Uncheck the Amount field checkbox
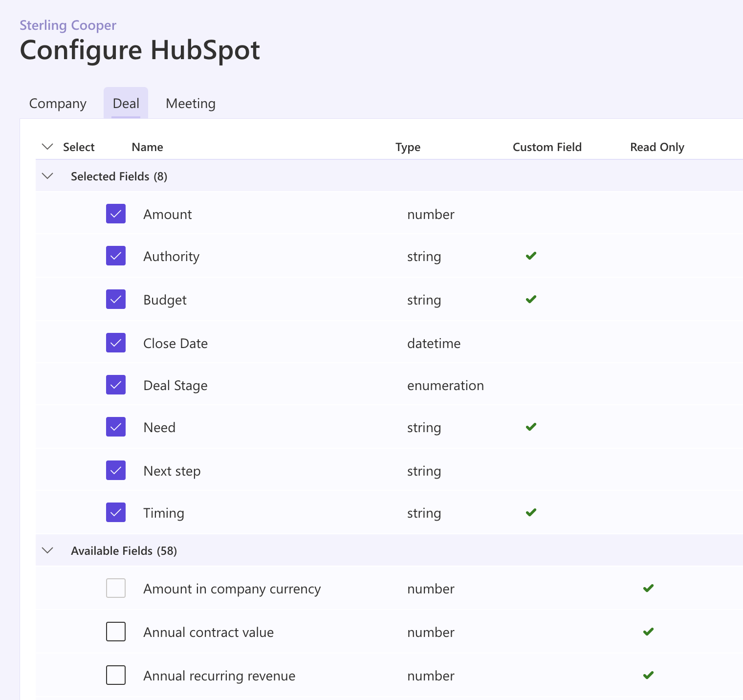 [x=116, y=214]
